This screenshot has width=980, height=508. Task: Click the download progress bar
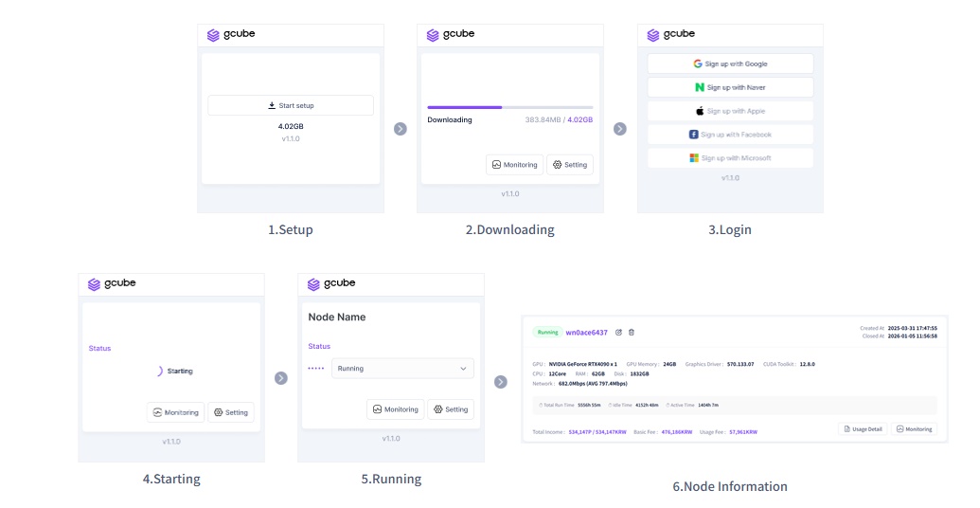(510, 108)
